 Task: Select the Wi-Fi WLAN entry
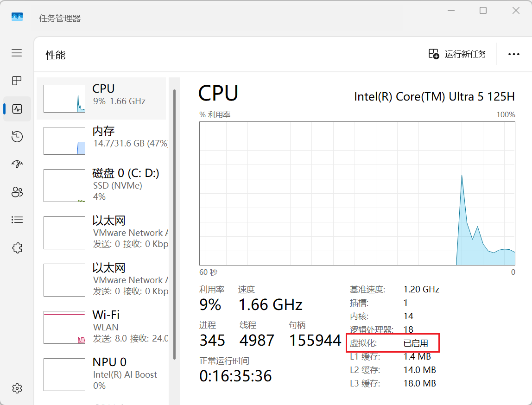101,327
